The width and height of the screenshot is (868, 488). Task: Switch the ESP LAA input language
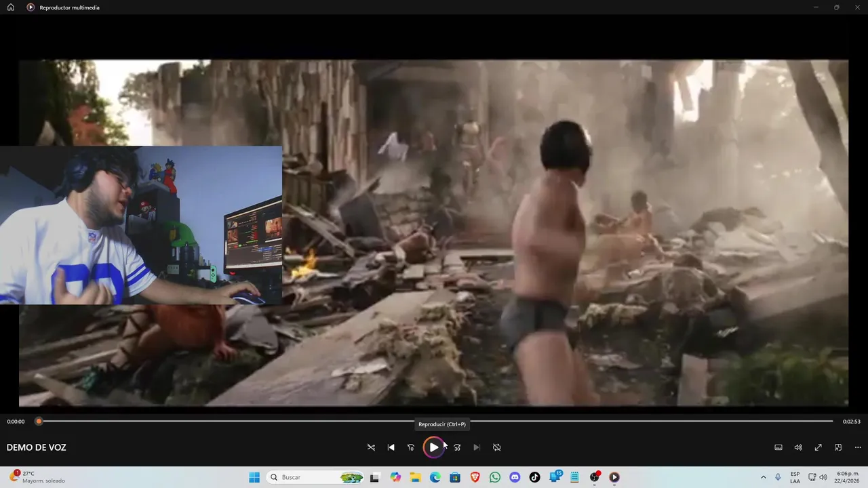click(x=795, y=477)
